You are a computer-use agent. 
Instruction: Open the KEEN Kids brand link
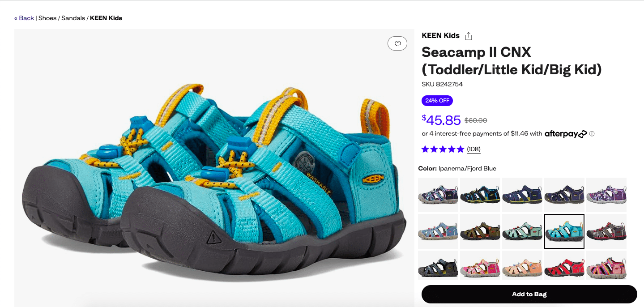coord(440,35)
